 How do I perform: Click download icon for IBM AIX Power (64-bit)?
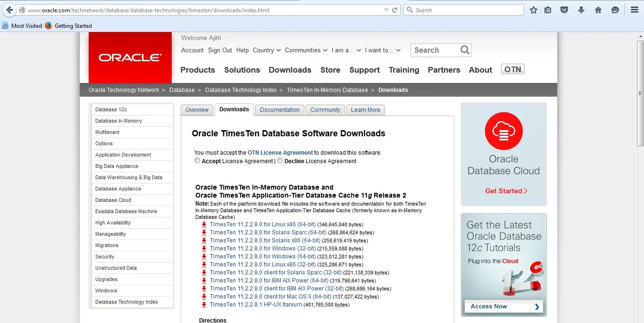click(204, 281)
